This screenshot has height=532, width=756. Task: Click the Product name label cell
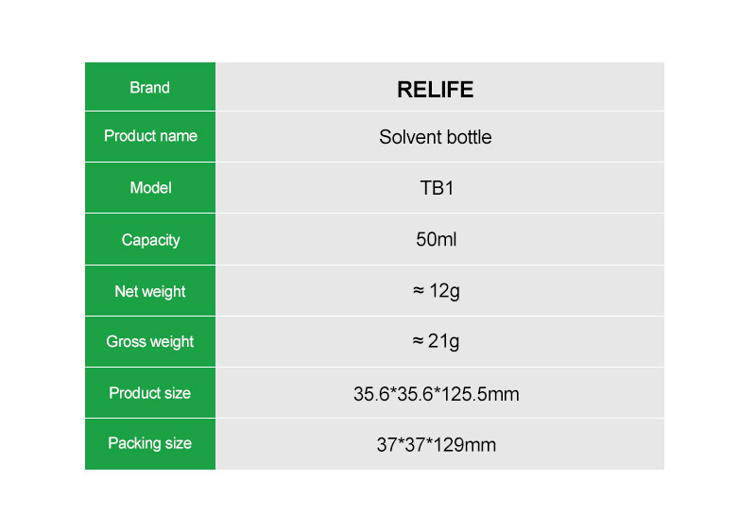pyautogui.click(x=150, y=136)
